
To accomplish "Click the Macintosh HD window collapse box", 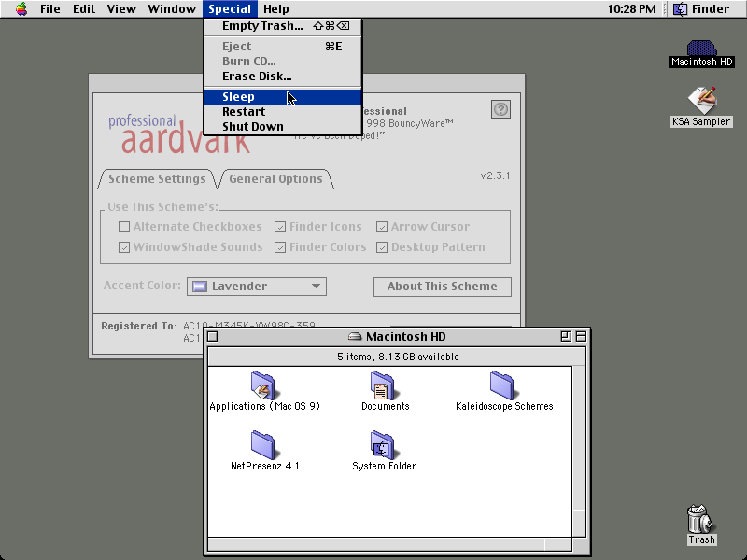I will [581, 337].
